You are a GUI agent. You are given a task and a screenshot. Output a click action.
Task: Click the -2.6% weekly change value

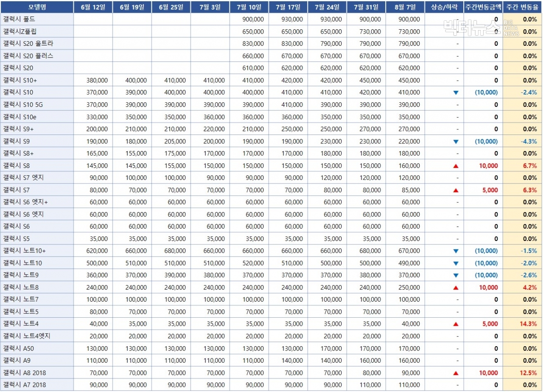pyautogui.click(x=529, y=276)
